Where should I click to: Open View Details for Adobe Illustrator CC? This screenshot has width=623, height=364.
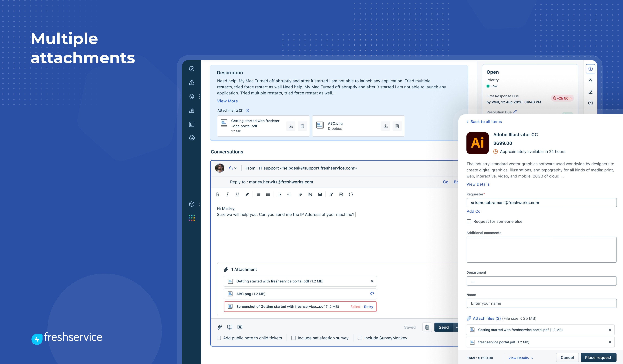coord(478,184)
